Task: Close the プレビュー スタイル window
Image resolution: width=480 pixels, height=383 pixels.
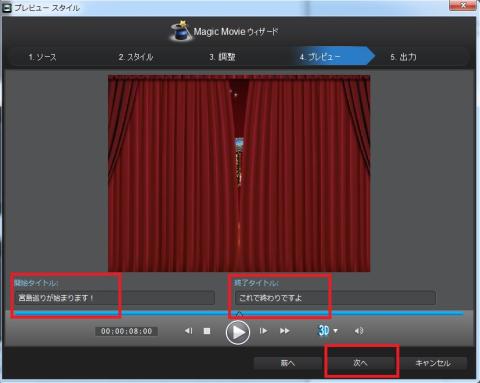Action: coord(463,5)
